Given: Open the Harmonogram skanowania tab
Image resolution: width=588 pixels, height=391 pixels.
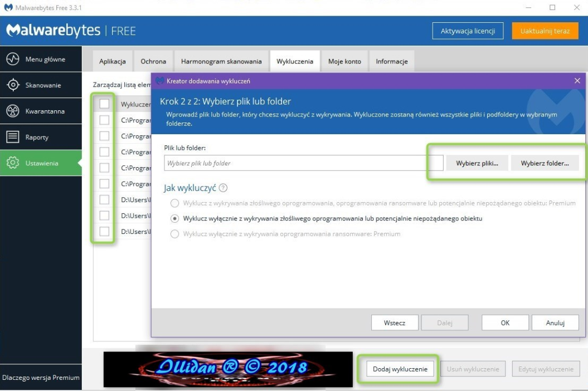Looking at the screenshot, I should pos(221,61).
